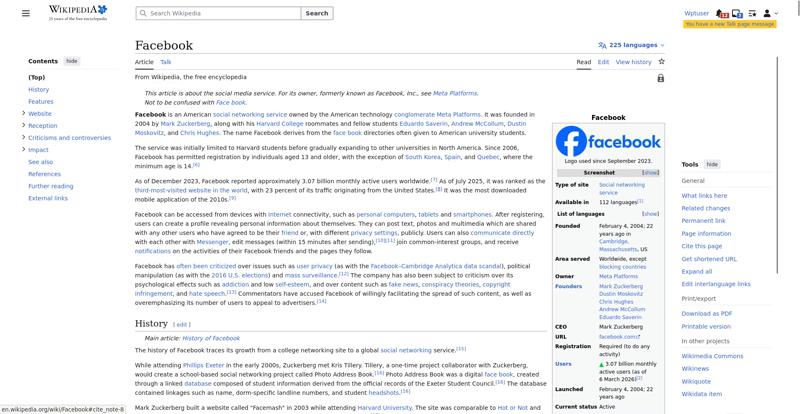Open the watchlist icon in header

[752, 14]
